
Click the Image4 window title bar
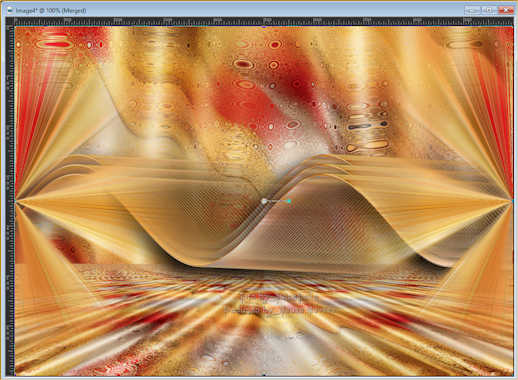pos(233,11)
